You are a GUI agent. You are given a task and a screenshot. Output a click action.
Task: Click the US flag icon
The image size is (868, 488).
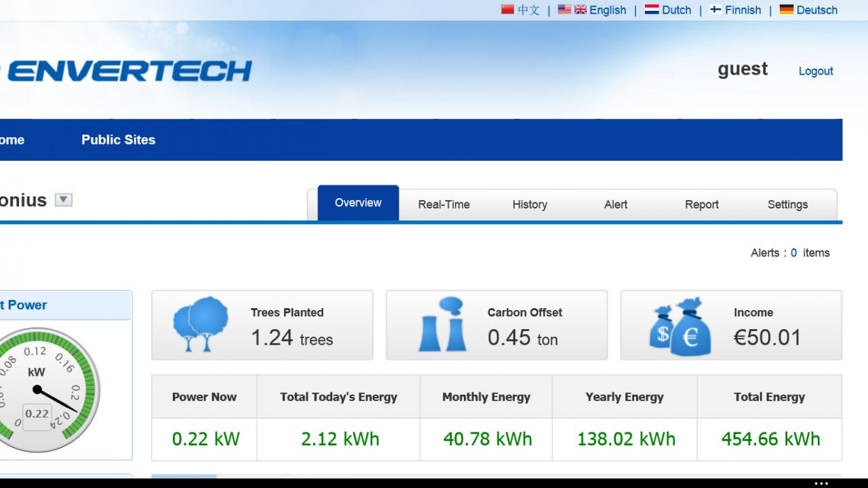[x=564, y=10]
